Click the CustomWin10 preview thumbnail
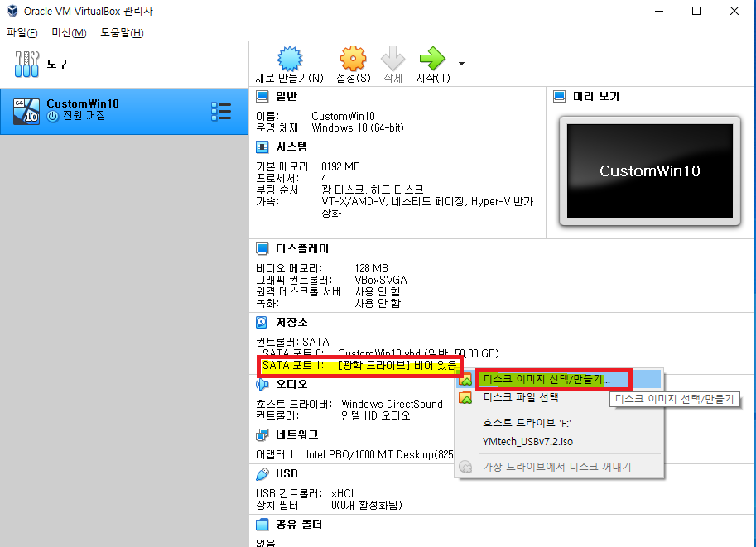Screen dimensions: 756x547 click(x=649, y=170)
